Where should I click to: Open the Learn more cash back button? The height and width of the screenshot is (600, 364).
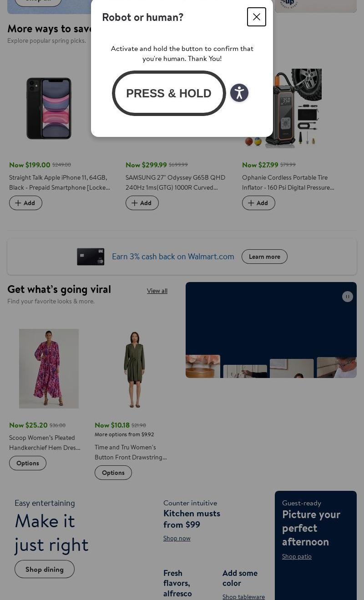pyautogui.click(x=264, y=257)
